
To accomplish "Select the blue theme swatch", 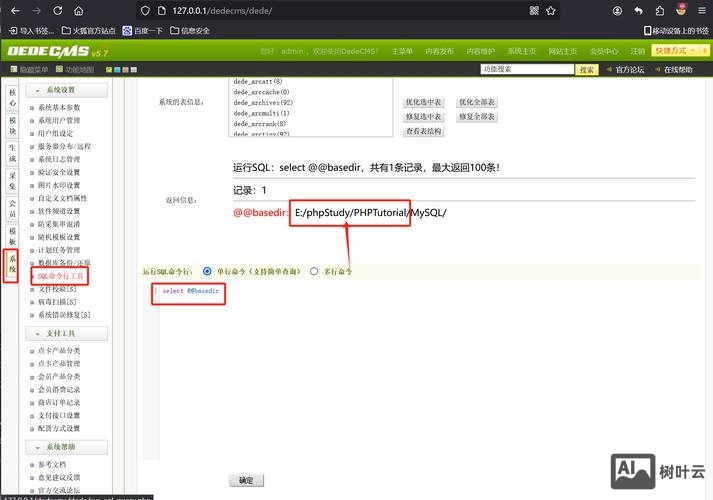I will point(117,70).
